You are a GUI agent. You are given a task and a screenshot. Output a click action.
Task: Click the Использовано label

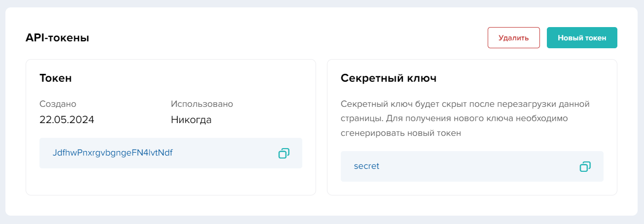(x=202, y=104)
